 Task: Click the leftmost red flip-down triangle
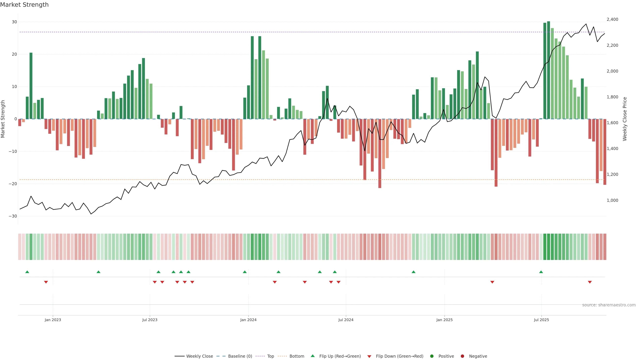46,282
